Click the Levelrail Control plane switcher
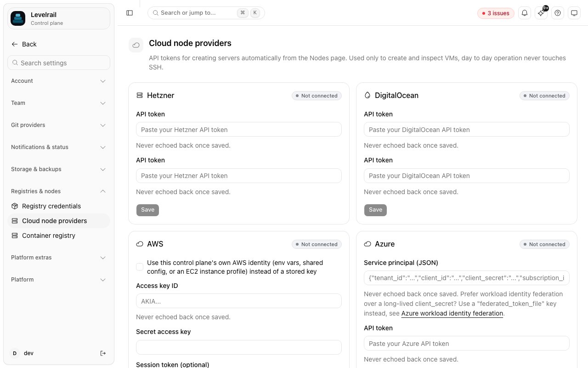This screenshot has height=368, width=588. click(x=59, y=18)
